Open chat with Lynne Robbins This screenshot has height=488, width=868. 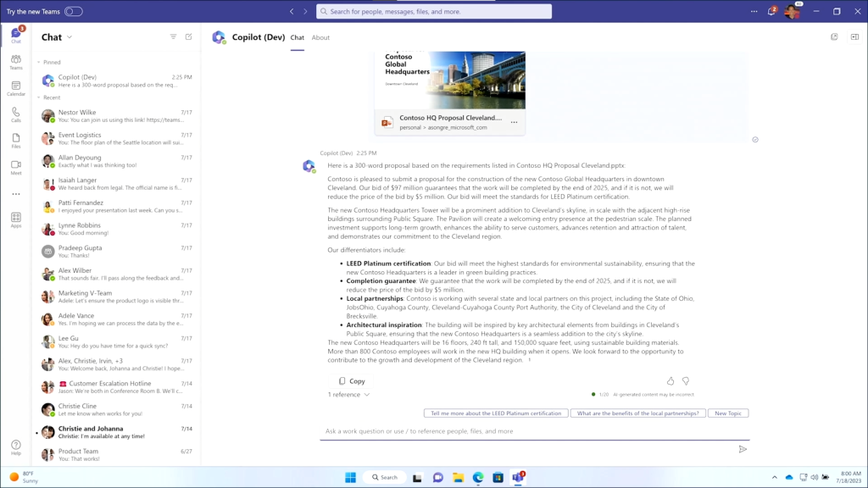pos(117,229)
